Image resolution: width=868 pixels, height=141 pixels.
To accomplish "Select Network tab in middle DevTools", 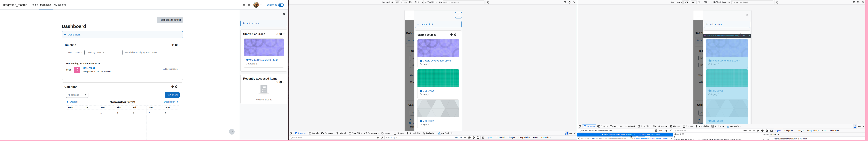I will 341,134.
